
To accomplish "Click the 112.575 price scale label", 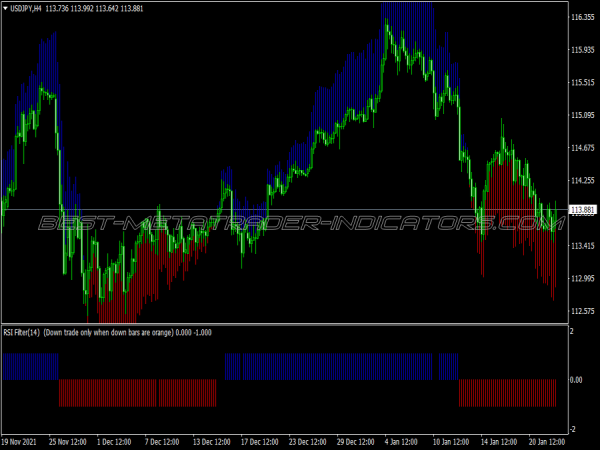I will click(x=582, y=311).
